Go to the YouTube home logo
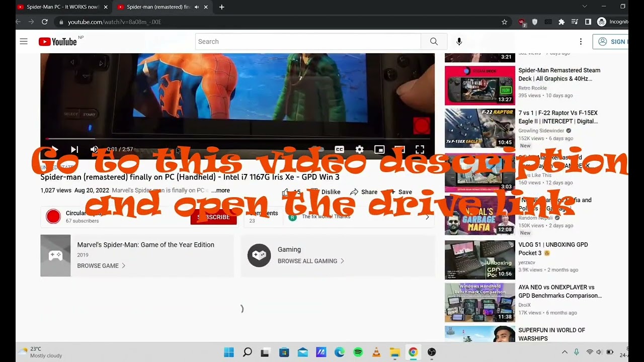The height and width of the screenshot is (362, 644). coord(57,42)
